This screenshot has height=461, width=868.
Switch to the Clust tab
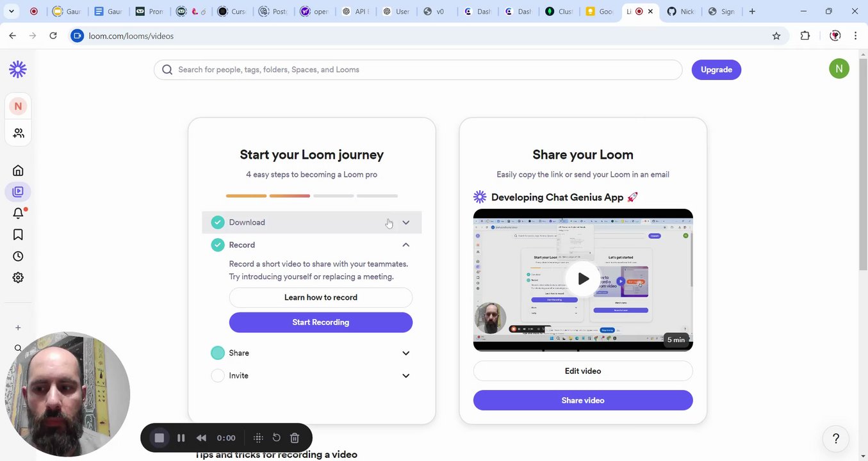[x=558, y=12]
